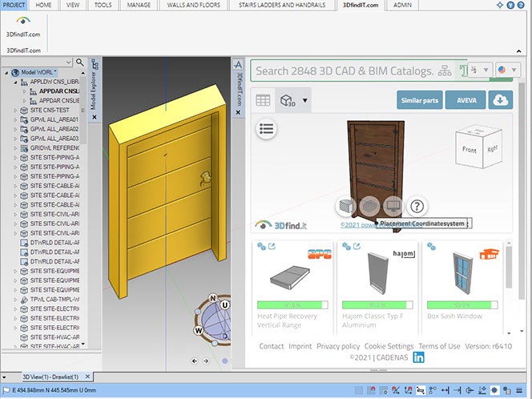
Task: Select the 3D view cube icon
Action: pyautogui.click(x=288, y=100)
